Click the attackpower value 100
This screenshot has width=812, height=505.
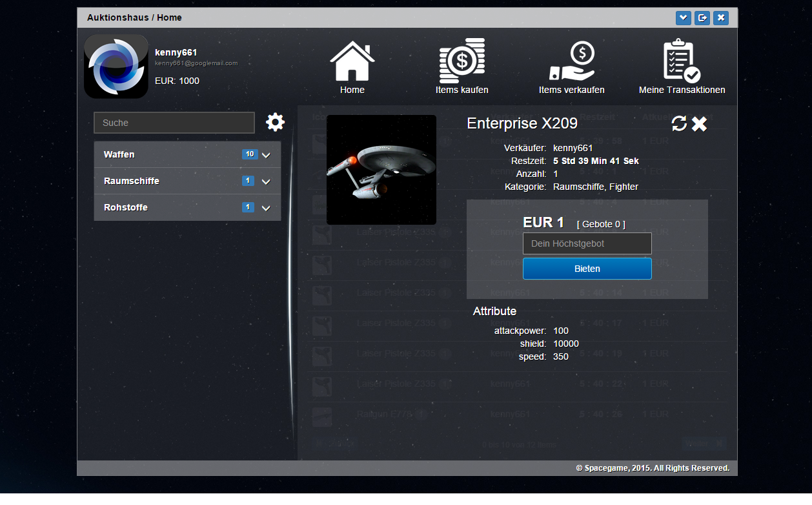click(x=561, y=331)
